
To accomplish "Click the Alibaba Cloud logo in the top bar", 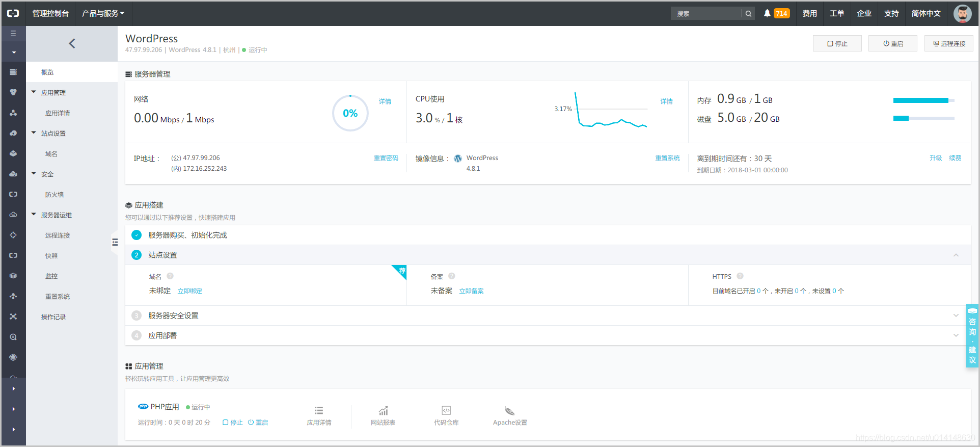I will click(x=13, y=13).
